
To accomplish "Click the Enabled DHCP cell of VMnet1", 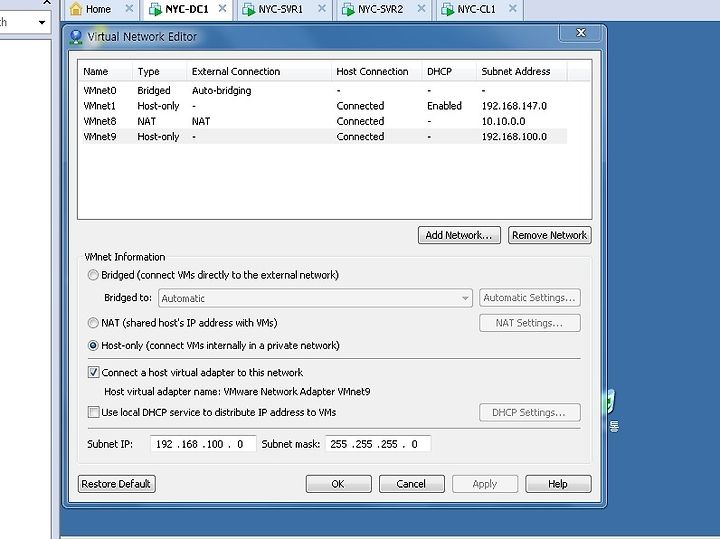I will (x=444, y=106).
